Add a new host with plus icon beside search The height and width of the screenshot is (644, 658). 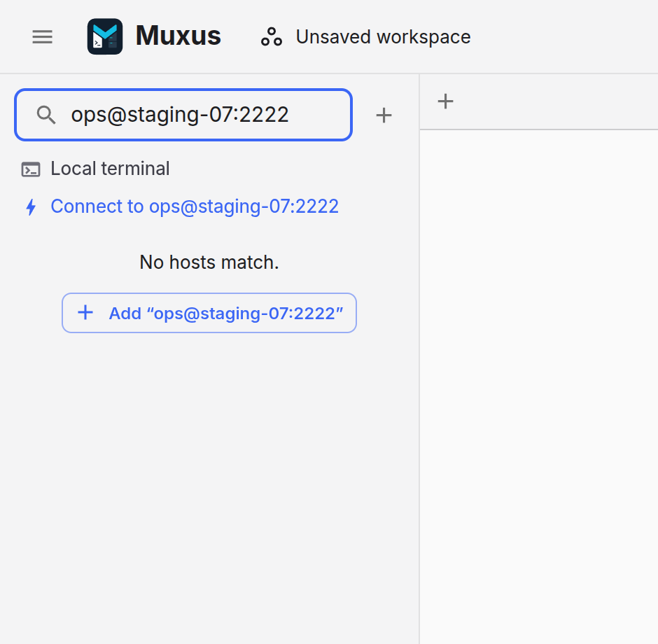point(384,115)
